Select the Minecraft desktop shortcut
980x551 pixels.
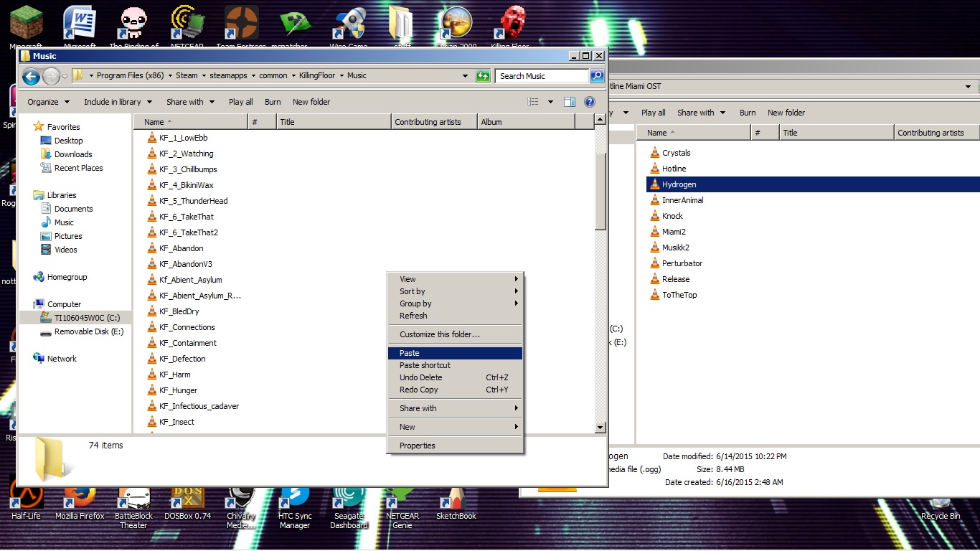point(27,27)
